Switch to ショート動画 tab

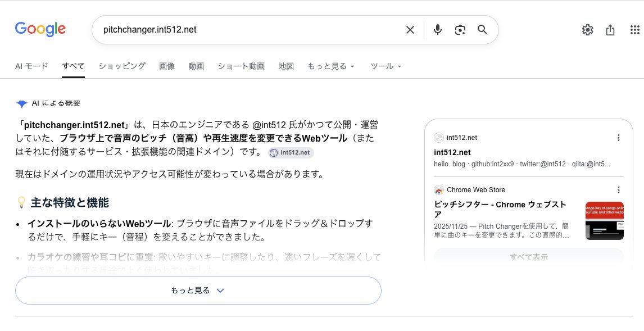pyautogui.click(x=241, y=66)
